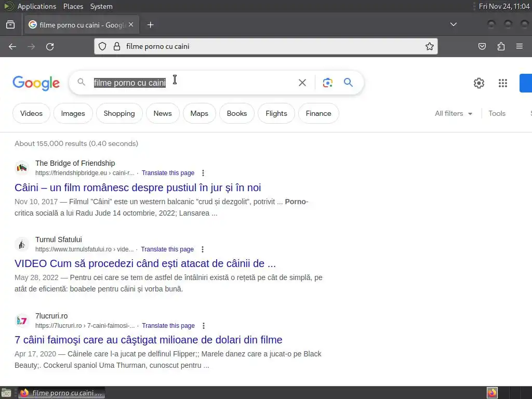Switch to Books results
This screenshot has height=399, width=532.
[x=237, y=113]
